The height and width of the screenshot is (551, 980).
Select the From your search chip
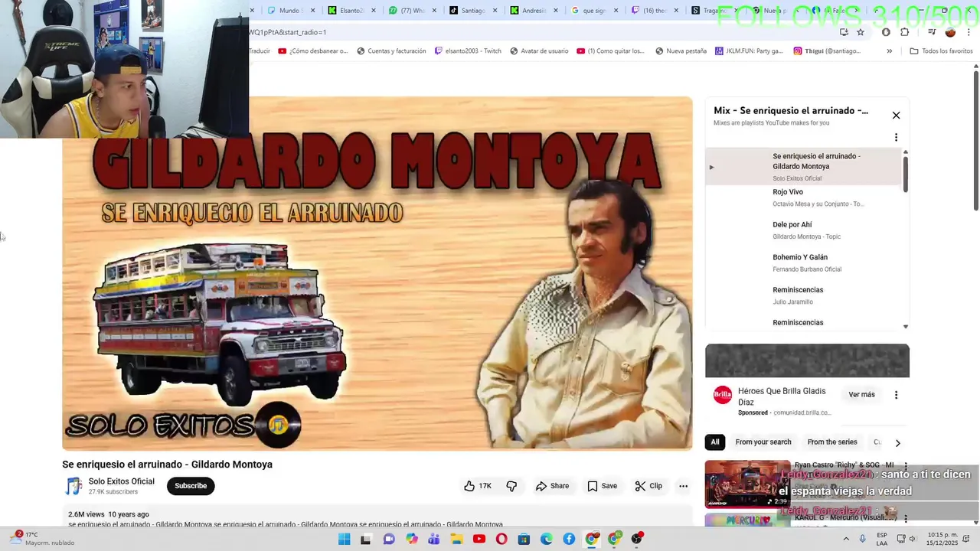click(763, 442)
